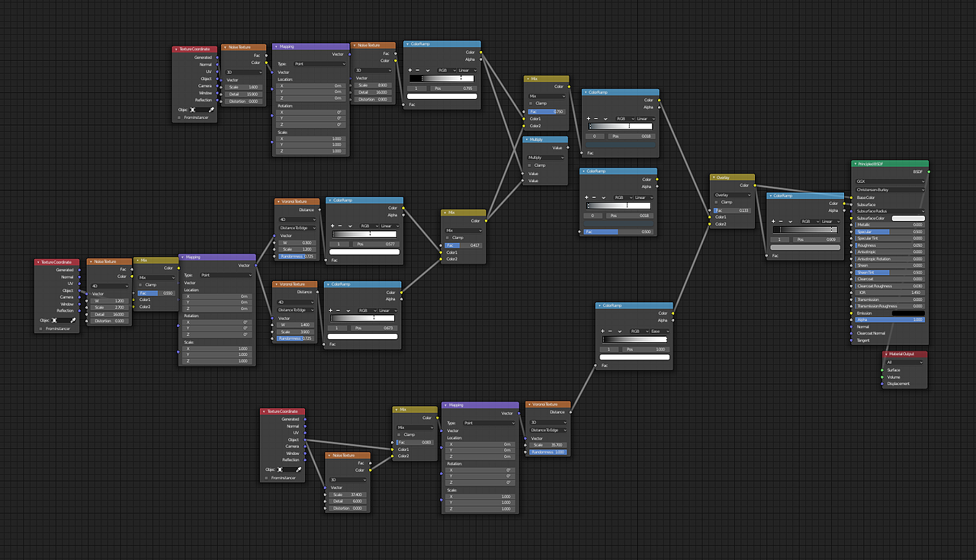Click the Roughness 0.050 slider
Image resolution: width=976 pixels, height=560 pixels.
pos(890,245)
